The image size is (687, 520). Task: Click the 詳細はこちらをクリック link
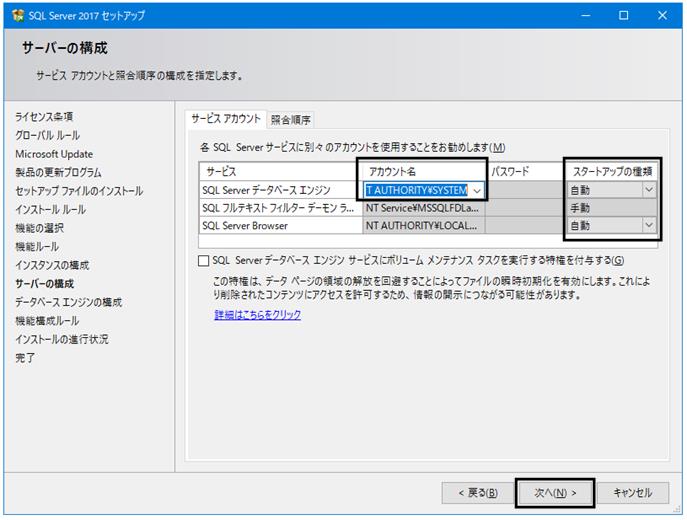pos(258,315)
